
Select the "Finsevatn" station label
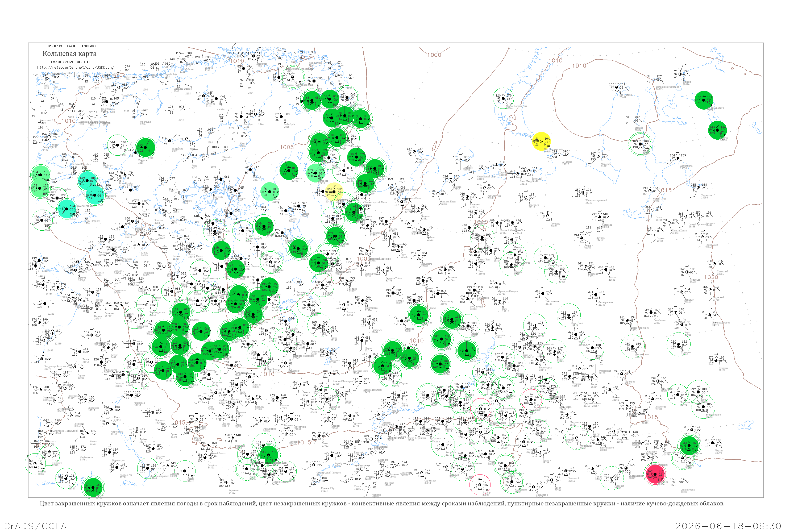pyautogui.click(x=55, y=106)
